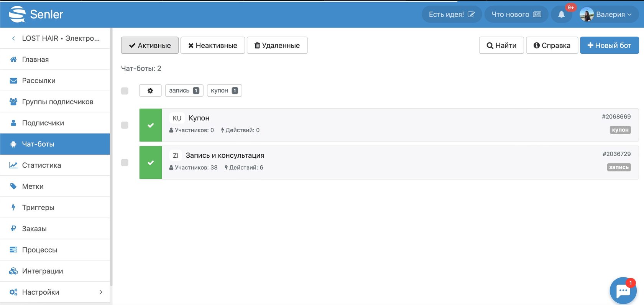
Task: Open Рассылки in the sidebar
Action: (x=55, y=81)
